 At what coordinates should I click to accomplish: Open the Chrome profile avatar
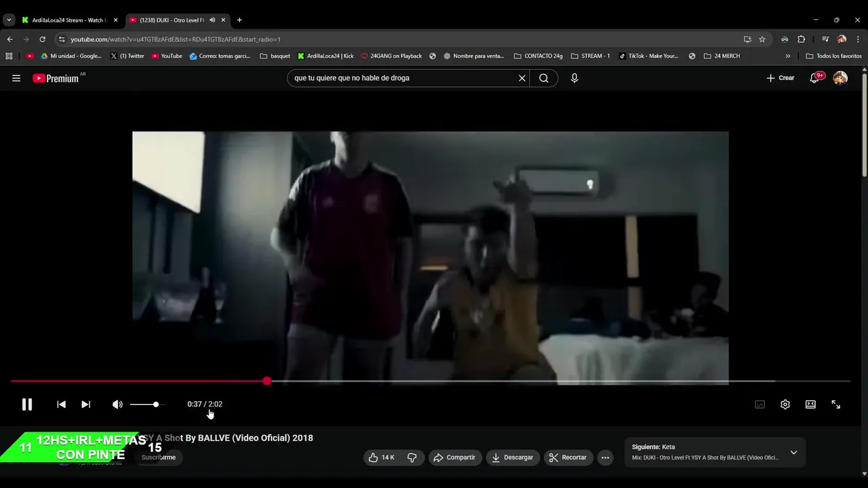pos(842,39)
